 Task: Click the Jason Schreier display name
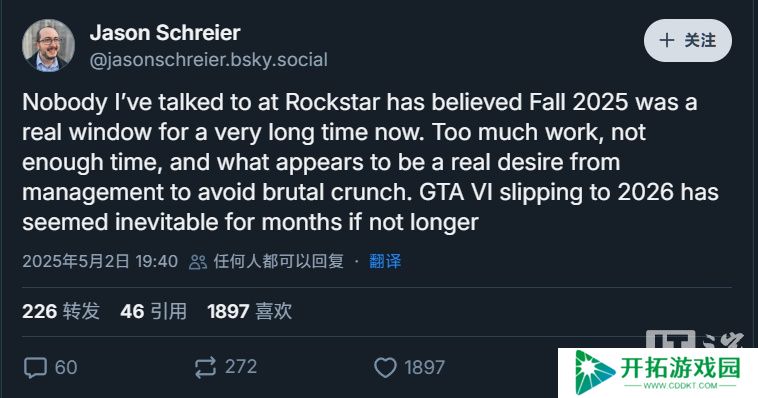click(165, 33)
